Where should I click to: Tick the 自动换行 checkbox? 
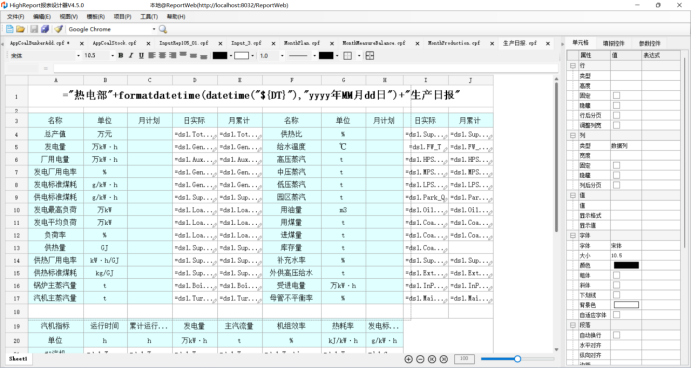point(617,335)
